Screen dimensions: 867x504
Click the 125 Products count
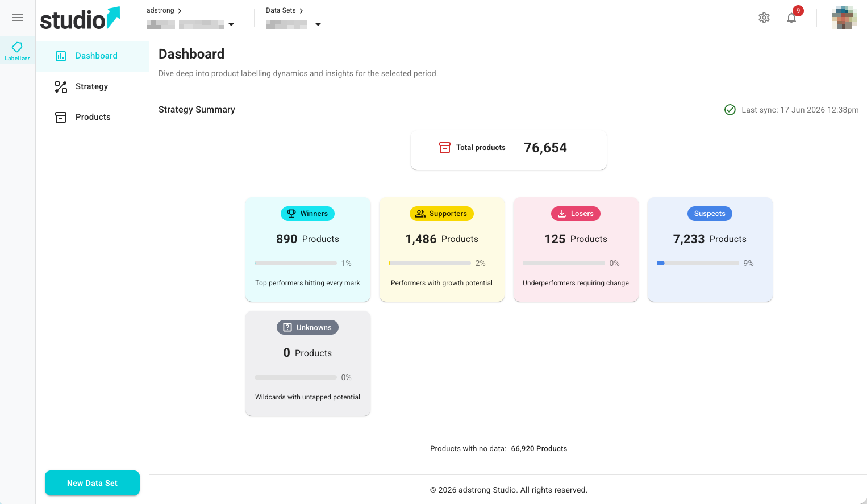pos(576,239)
